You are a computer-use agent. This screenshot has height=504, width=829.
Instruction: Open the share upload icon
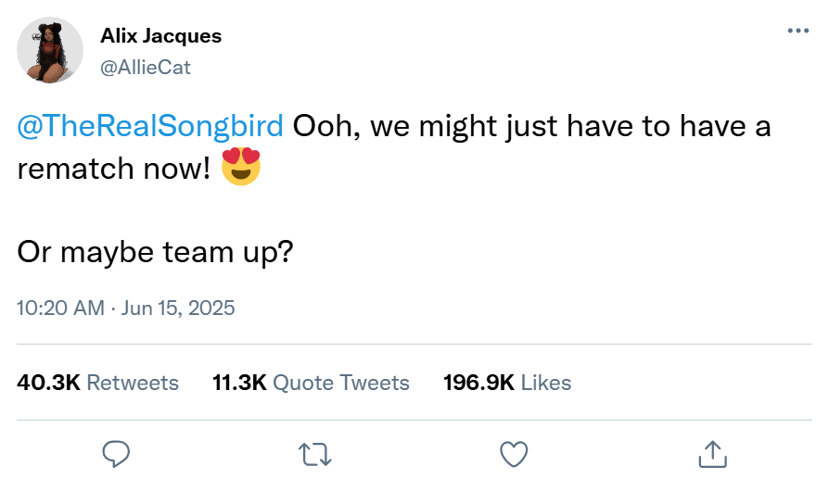click(x=710, y=453)
